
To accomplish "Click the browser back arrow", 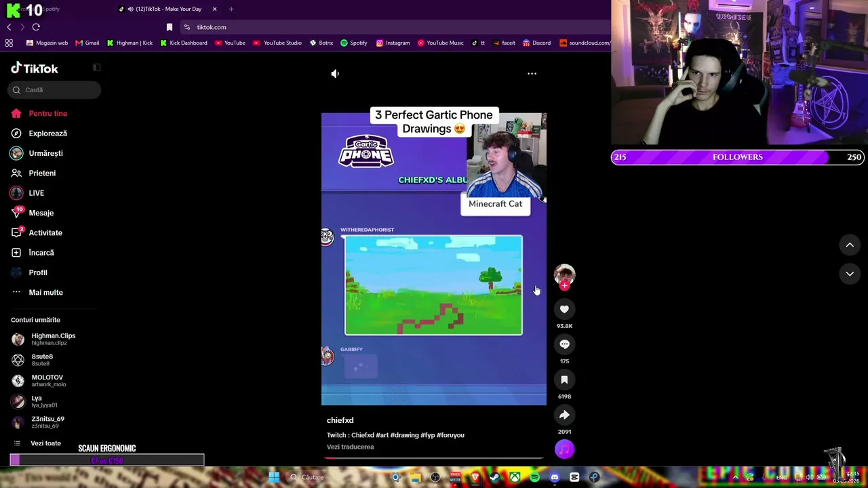I will click(9, 27).
